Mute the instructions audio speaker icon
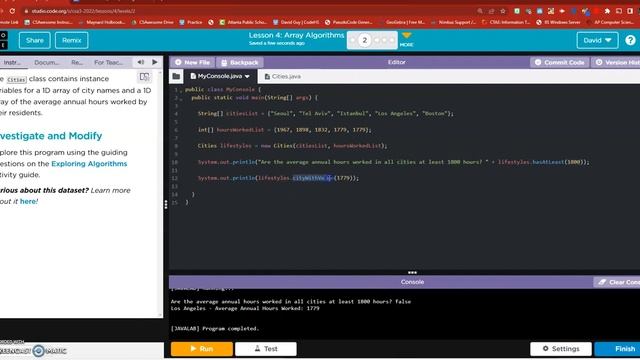The width and height of the screenshot is (640, 360). [141, 62]
